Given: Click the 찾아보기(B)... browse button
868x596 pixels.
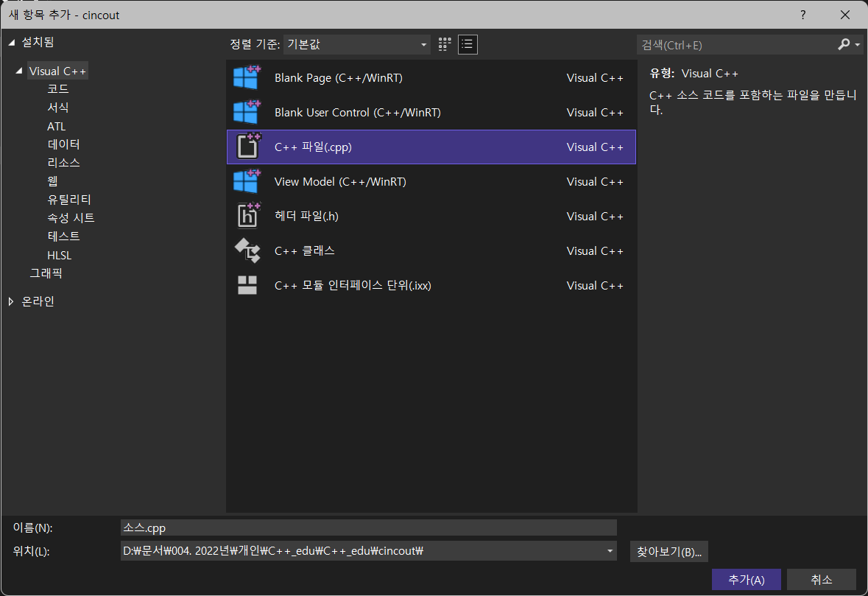Looking at the screenshot, I should click(x=669, y=552).
